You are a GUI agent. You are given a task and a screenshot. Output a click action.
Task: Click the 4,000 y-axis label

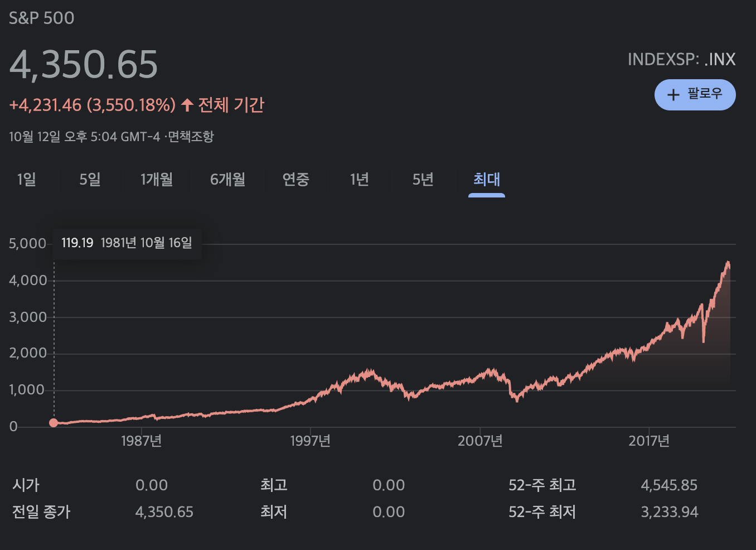tap(28, 281)
